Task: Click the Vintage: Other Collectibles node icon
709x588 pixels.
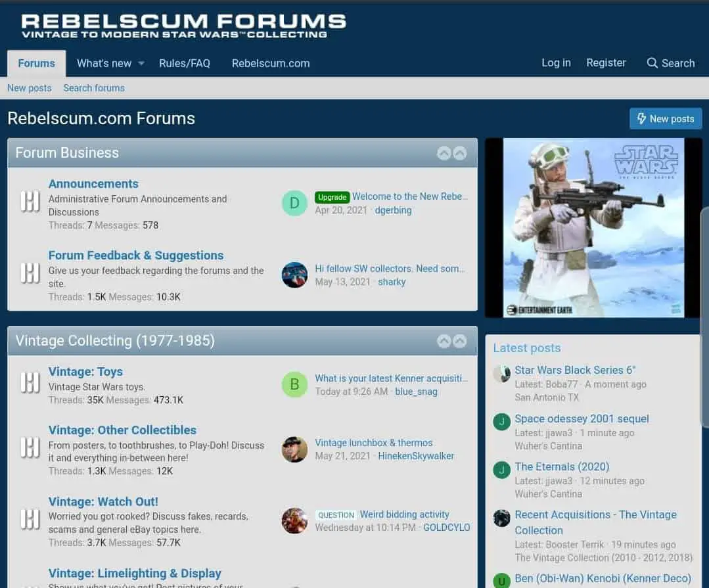Action: (30, 447)
